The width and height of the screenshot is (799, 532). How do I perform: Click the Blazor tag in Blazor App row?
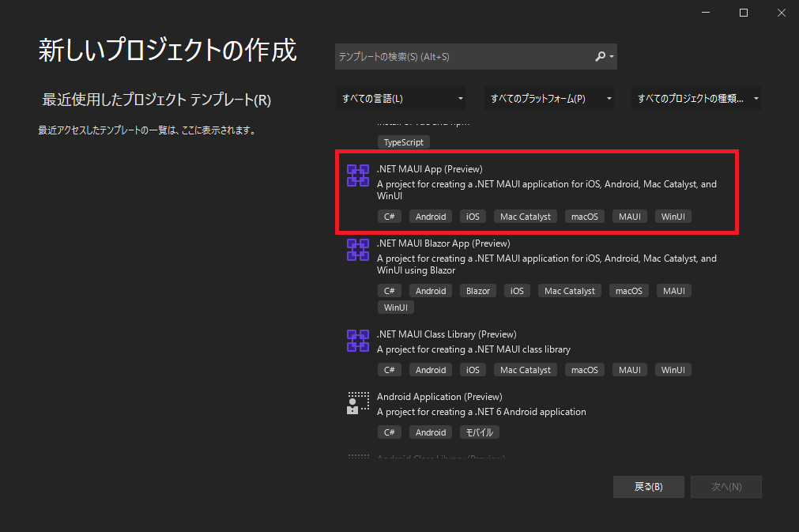tap(478, 291)
